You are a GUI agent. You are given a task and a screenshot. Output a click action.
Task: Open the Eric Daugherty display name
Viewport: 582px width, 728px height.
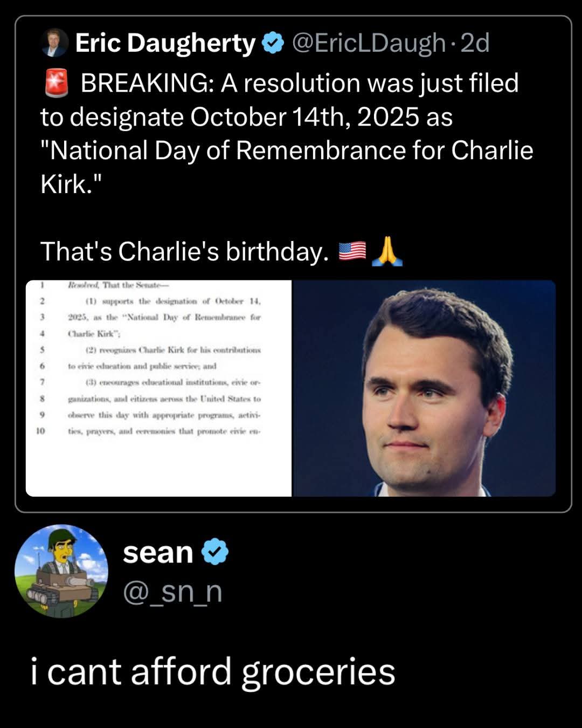(165, 44)
